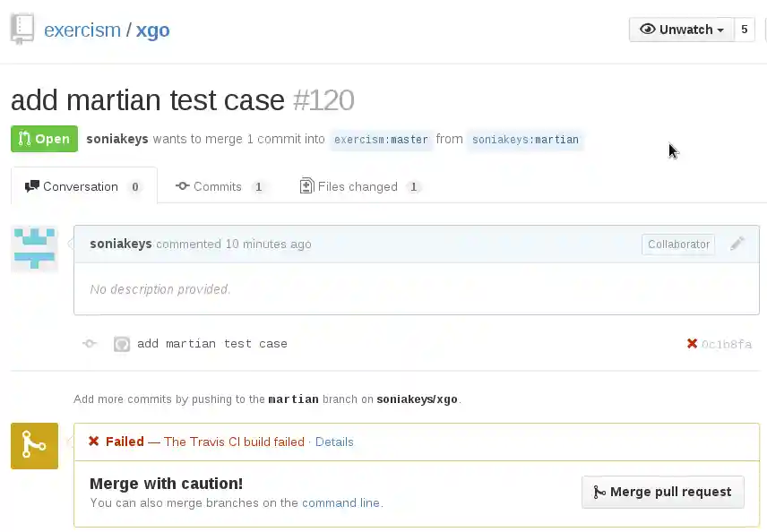
Task: Open the Unwatch dropdown
Action: click(682, 30)
